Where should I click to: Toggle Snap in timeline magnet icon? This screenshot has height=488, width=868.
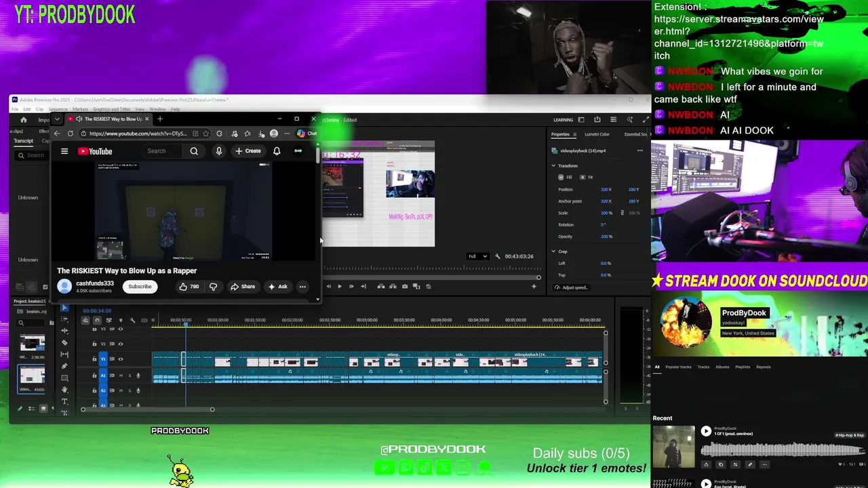pos(97,320)
